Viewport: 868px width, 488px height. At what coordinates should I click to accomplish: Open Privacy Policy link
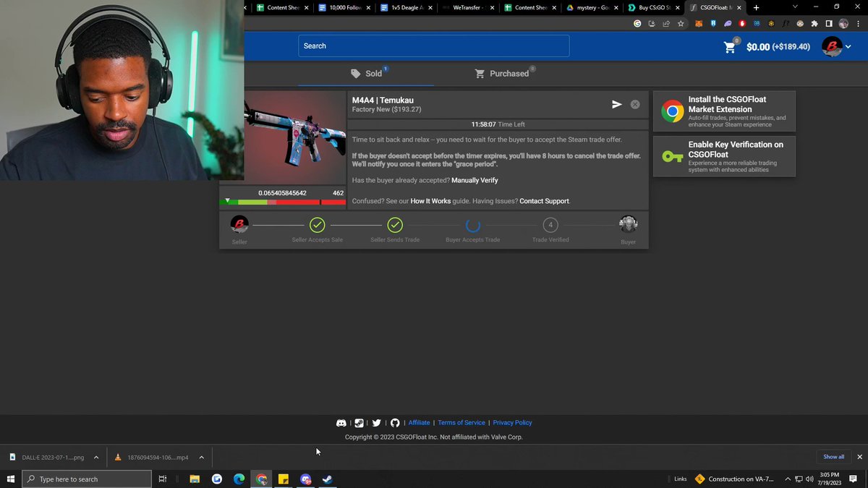512,423
